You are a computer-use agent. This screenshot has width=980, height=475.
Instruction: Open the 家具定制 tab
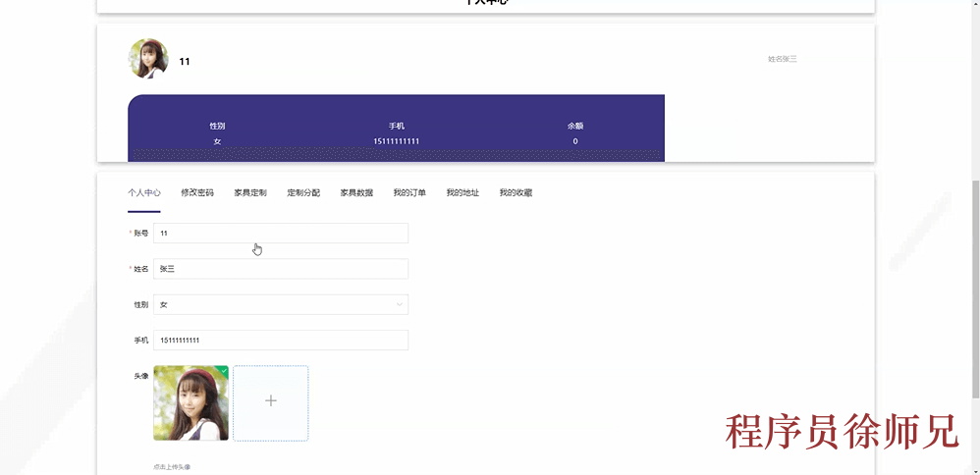(250, 192)
